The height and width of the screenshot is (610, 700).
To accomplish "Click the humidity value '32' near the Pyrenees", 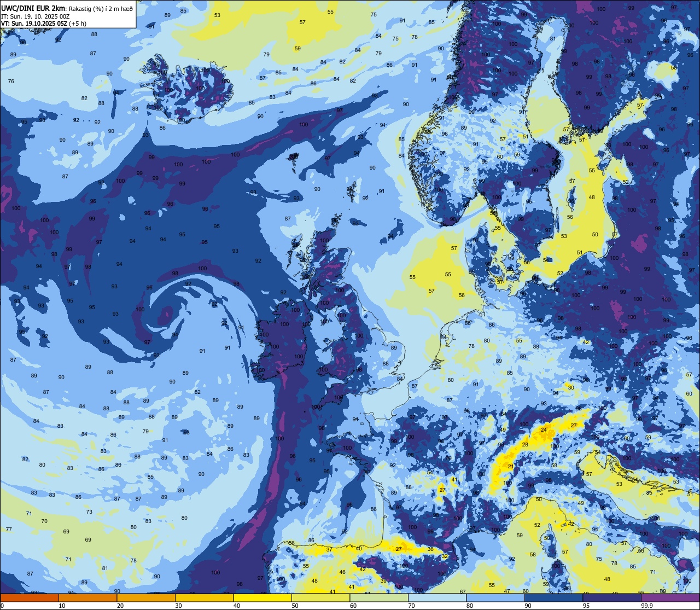I will pos(445,556).
